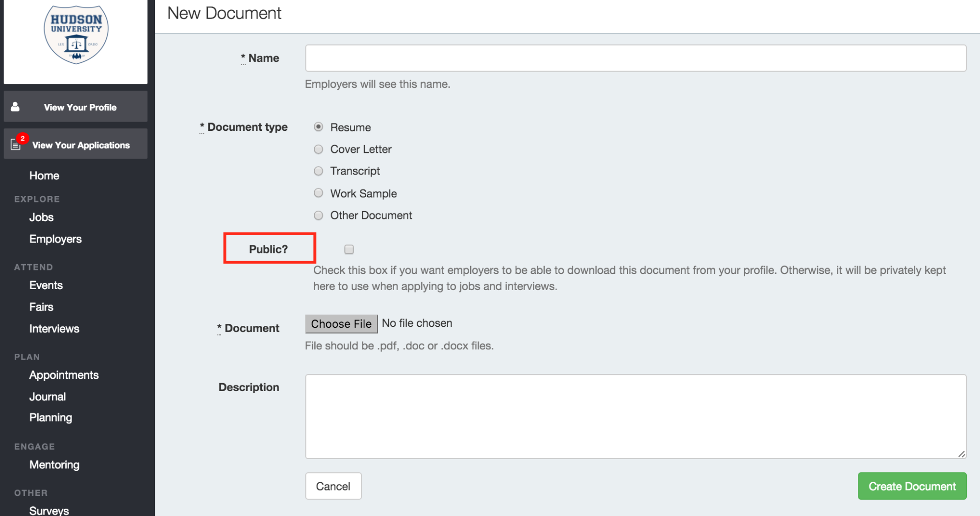Click the 'Document type' label
The height and width of the screenshot is (516, 980).
pyautogui.click(x=247, y=127)
